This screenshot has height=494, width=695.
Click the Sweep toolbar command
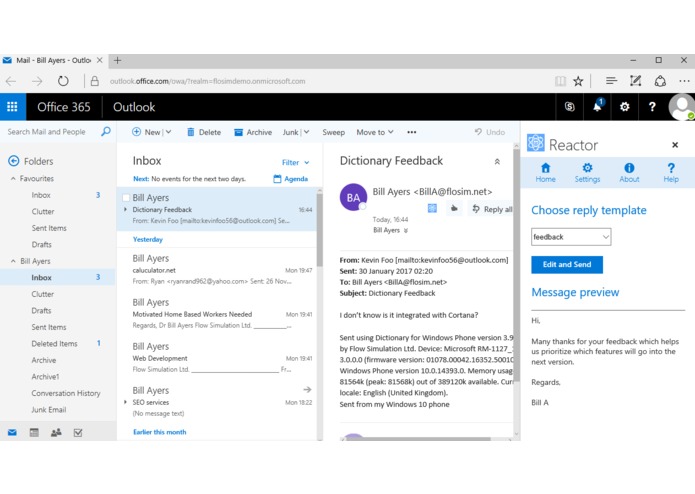(333, 132)
